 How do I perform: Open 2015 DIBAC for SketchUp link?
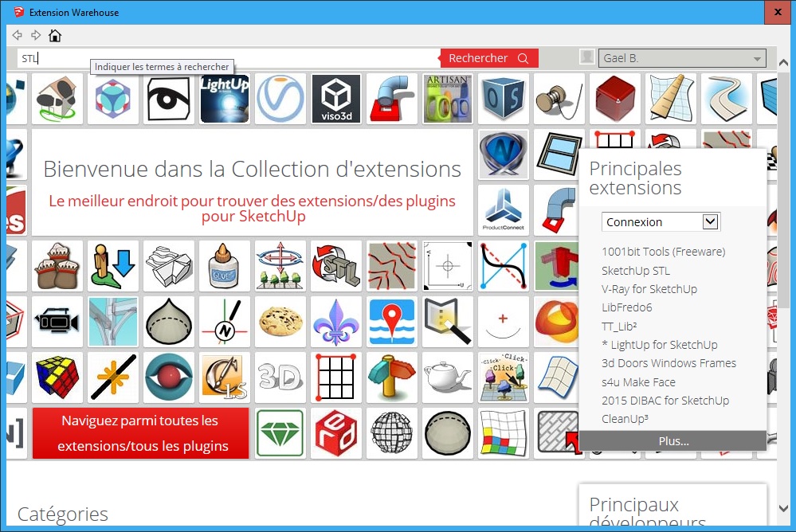[x=665, y=401]
